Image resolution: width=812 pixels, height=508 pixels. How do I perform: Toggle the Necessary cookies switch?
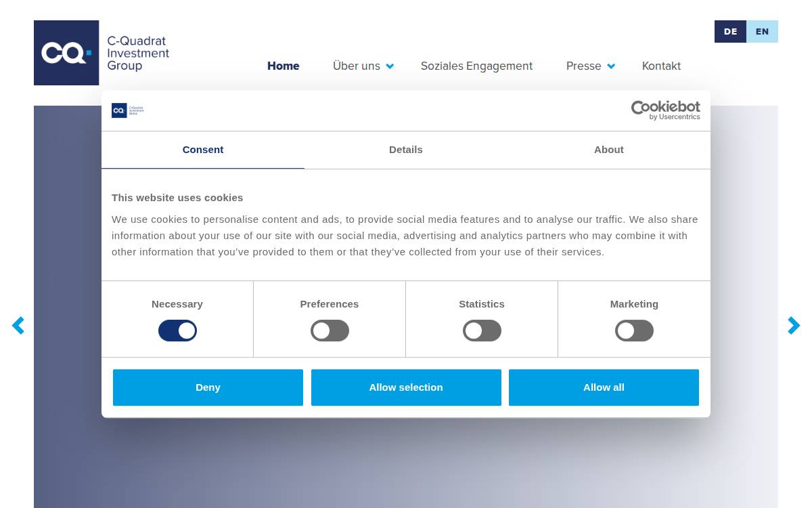(x=177, y=331)
